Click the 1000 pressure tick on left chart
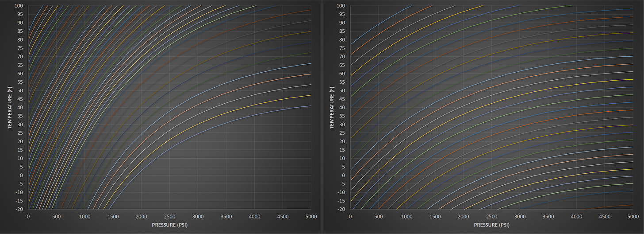The width and height of the screenshot is (644, 234). [85, 217]
